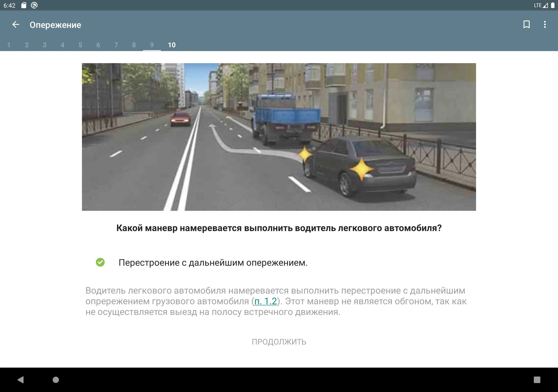Open question tab 5
The width and height of the screenshot is (558, 392).
tap(80, 45)
